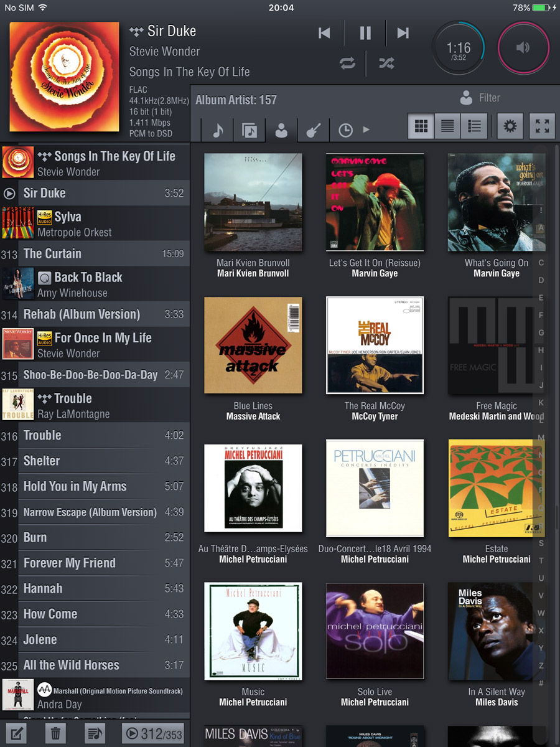Open the Genre guitar tab
Viewport: 560px width, 747px height.
click(x=313, y=131)
